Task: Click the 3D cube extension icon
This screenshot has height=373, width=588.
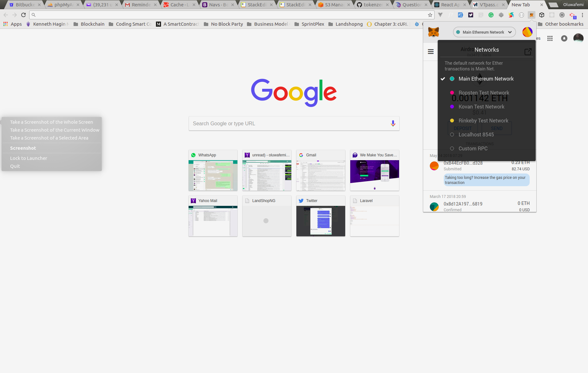Action: (x=542, y=15)
